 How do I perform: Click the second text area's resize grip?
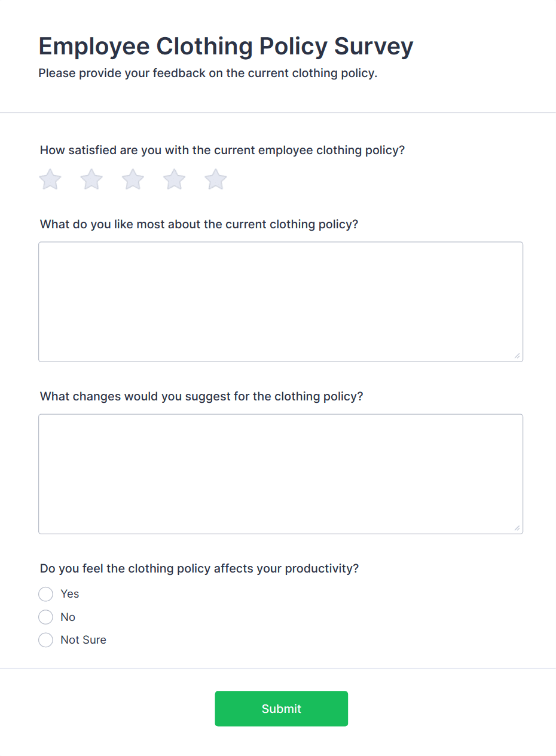(x=517, y=528)
